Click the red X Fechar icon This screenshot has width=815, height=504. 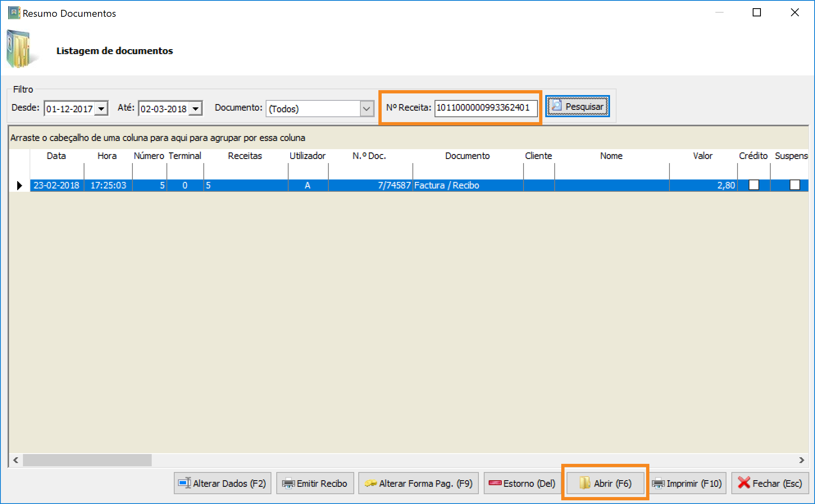pyautogui.click(x=744, y=483)
